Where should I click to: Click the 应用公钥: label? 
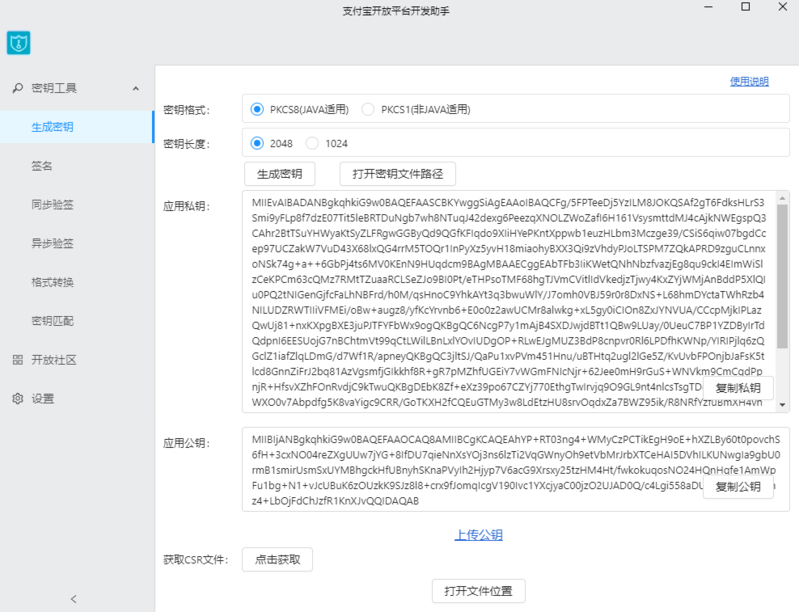187,443
